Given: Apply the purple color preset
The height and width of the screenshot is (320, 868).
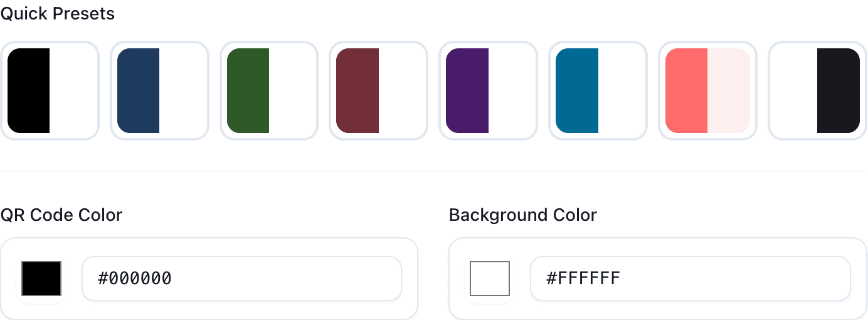Looking at the screenshot, I should click(x=488, y=90).
